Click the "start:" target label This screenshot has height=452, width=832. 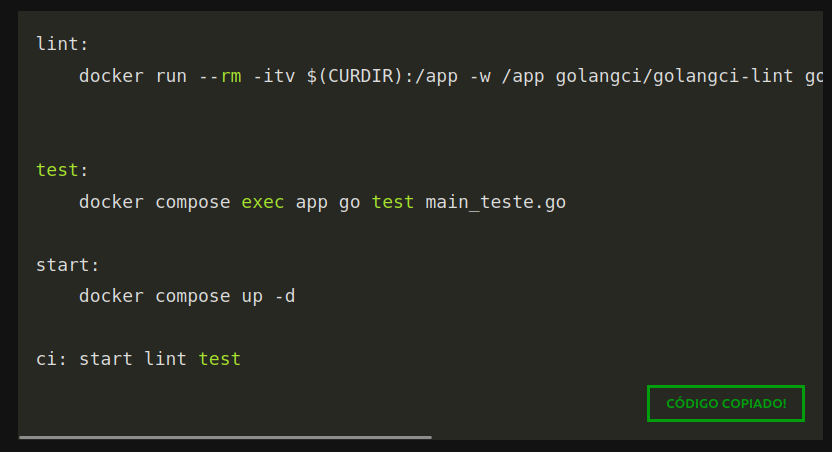tap(67, 265)
